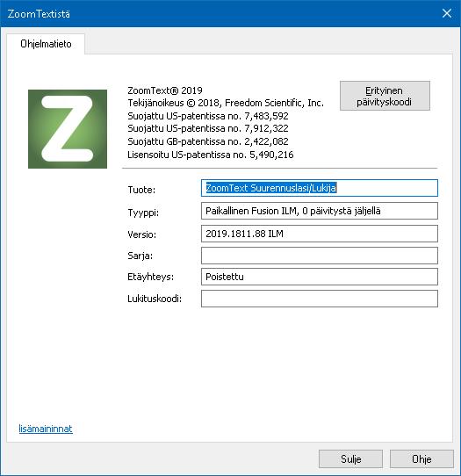Click the Lukituskoodi: label
Screen dimensions: 461x476
155,299
